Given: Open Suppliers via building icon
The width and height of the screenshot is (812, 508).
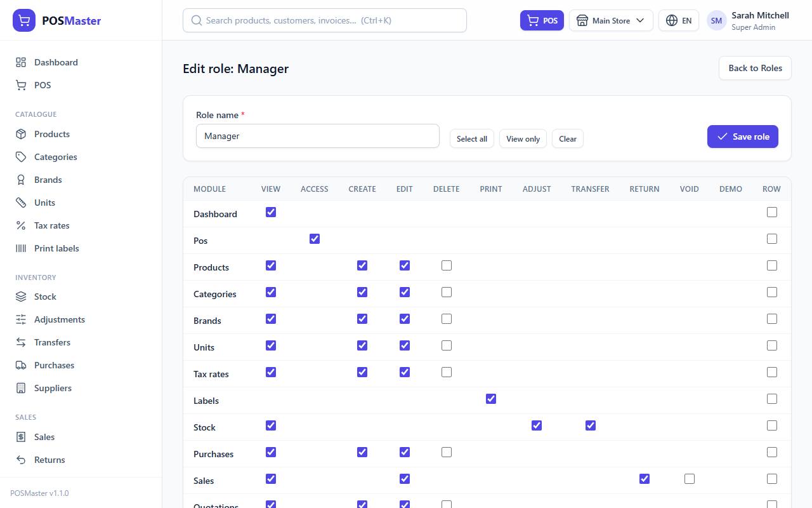Looking at the screenshot, I should [x=21, y=388].
